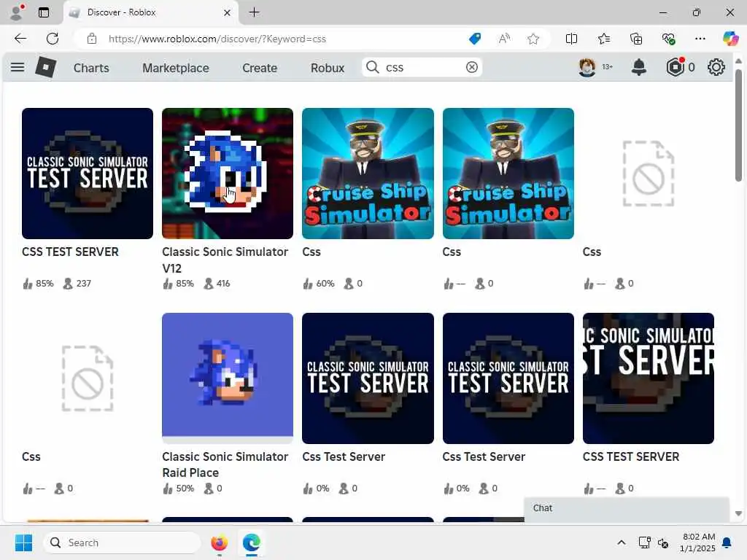The image size is (747, 560).
Task: Open Edge profile icon in title bar
Action: (17, 12)
